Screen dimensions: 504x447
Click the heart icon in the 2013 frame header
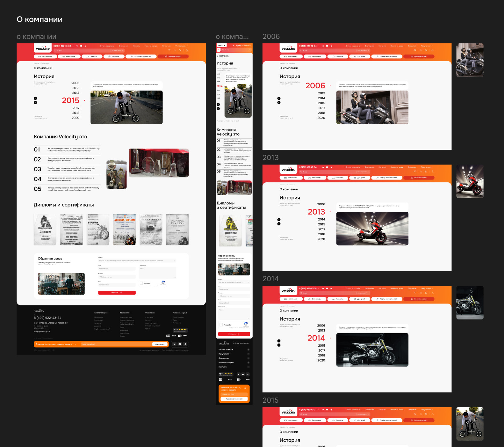tap(415, 172)
